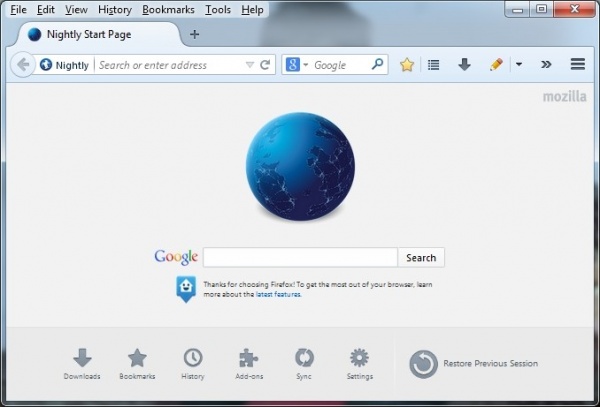Click the Google logo beside the search field
The height and width of the screenshot is (407, 600).
tap(176, 257)
